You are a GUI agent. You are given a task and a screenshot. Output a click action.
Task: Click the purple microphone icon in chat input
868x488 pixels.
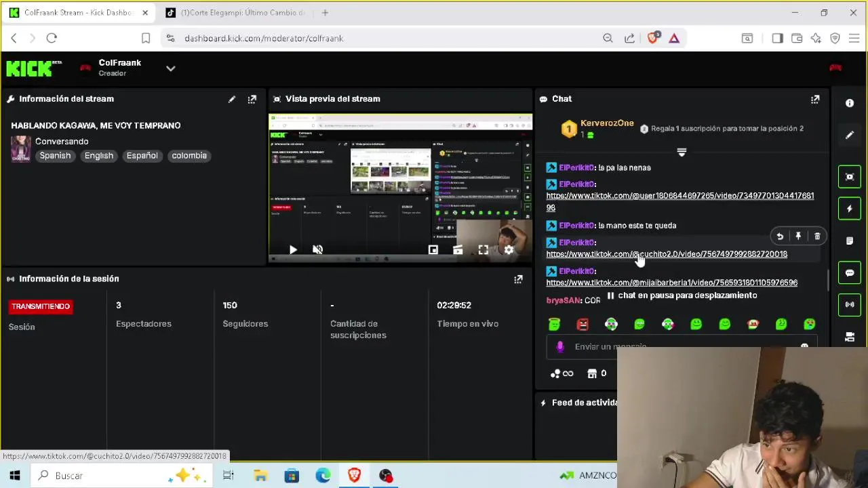tap(560, 346)
